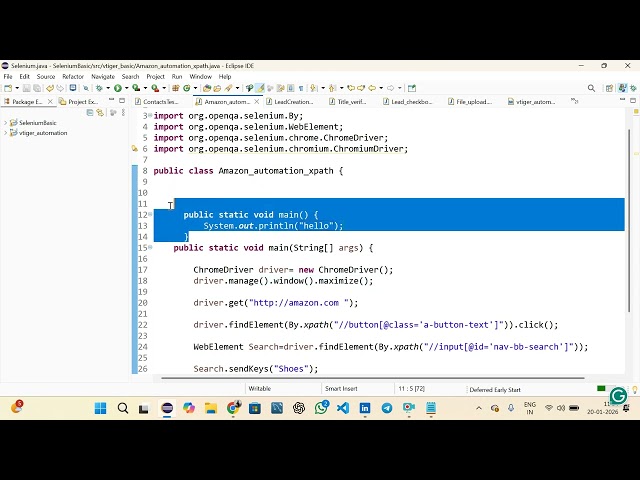Switch to the LeadCreation editor tab
Screen dimensions: 640x480
tap(292, 101)
